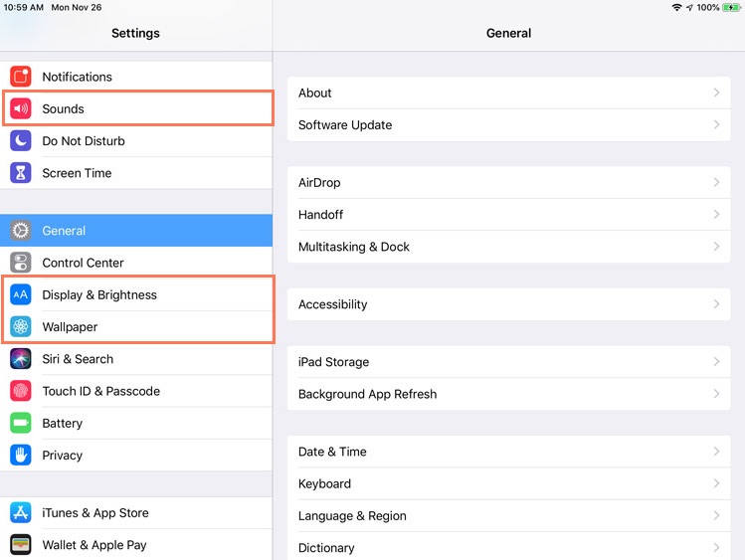Expand the About row chevron

(716, 93)
